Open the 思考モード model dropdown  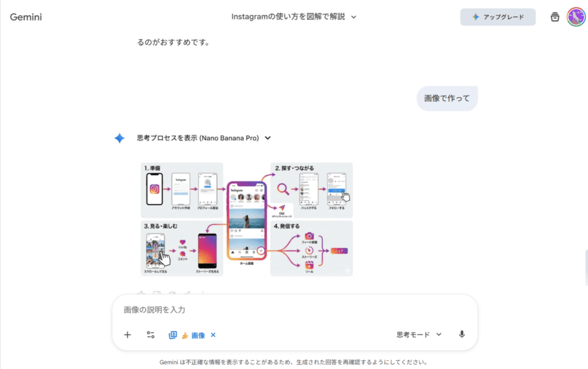[419, 335]
